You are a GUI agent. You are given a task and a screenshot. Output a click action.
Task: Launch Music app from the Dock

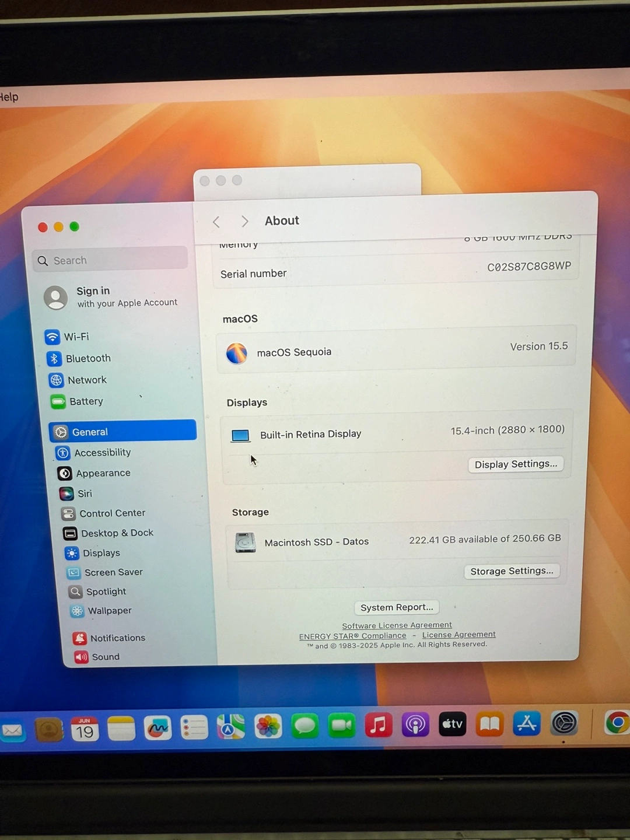tap(379, 725)
